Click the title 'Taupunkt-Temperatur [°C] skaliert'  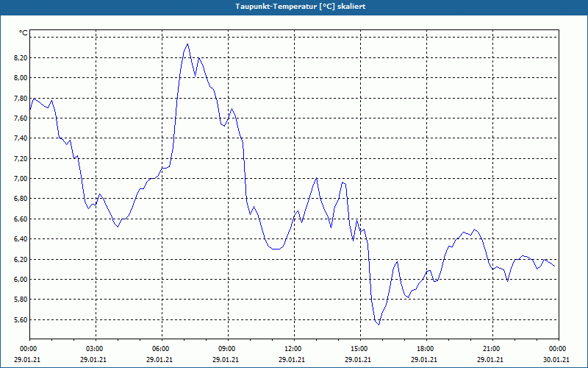point(301,7)
